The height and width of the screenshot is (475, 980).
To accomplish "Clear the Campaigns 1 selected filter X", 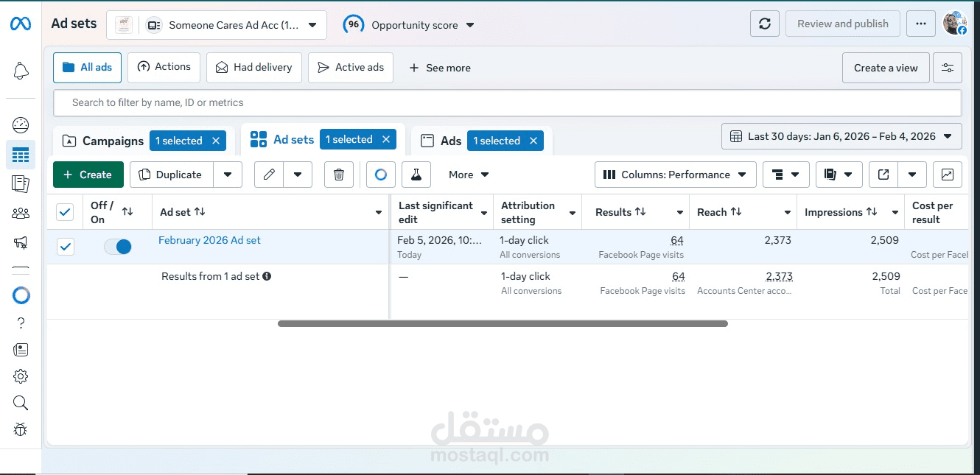I will click(x=216, y=141).
